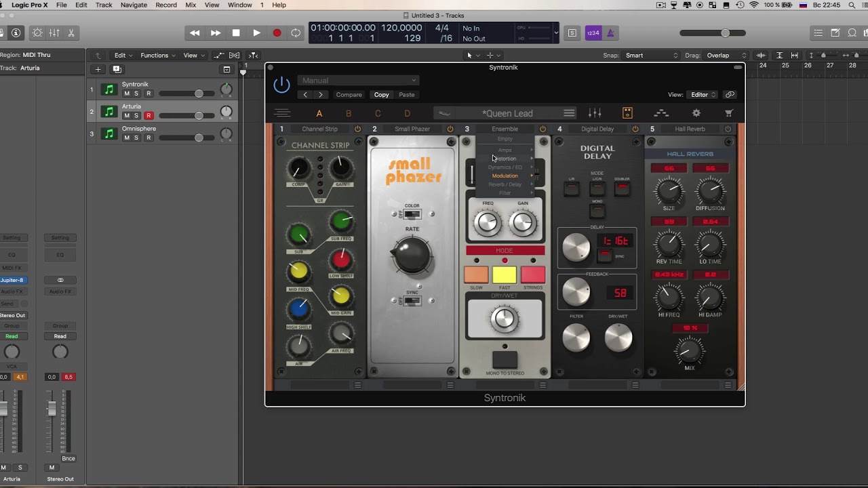868x488 pixels.
Task: Open Logic toolbar Mixer icon
Action: pos(54,33)
